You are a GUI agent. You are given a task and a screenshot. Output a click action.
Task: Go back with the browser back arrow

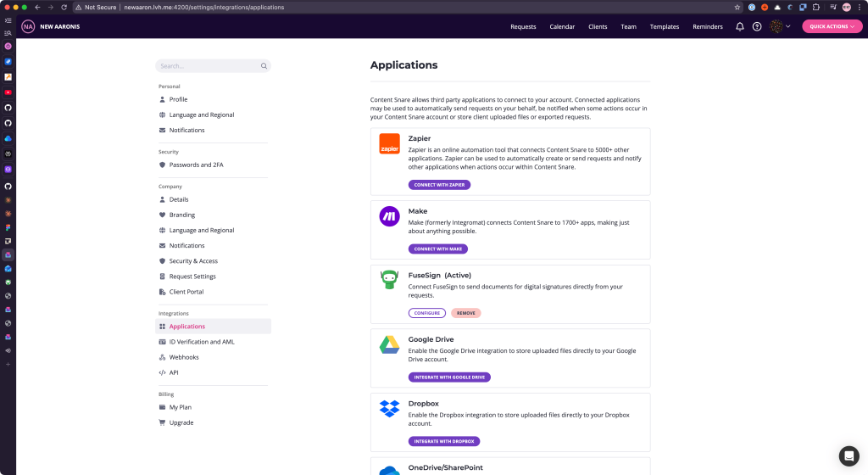click(x=37, y=7)
